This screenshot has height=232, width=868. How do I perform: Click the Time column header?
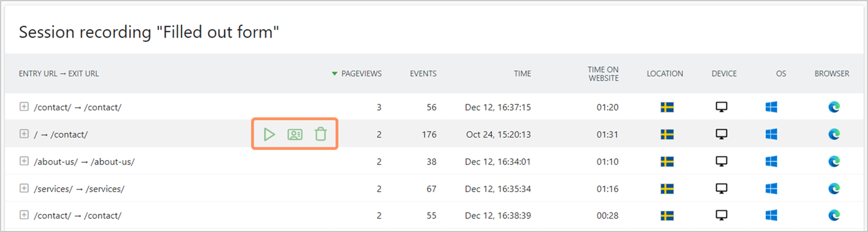[522, 74]
